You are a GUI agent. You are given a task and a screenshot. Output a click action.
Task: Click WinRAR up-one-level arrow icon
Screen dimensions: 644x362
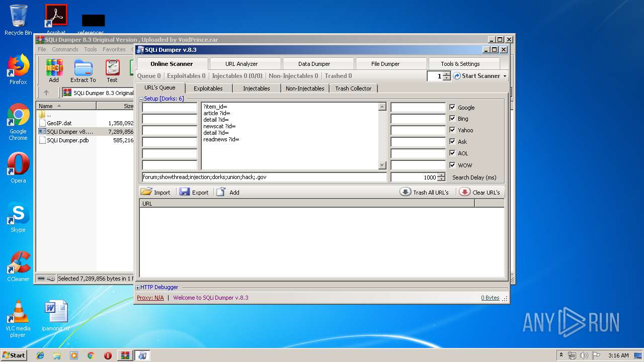point(46,93)
